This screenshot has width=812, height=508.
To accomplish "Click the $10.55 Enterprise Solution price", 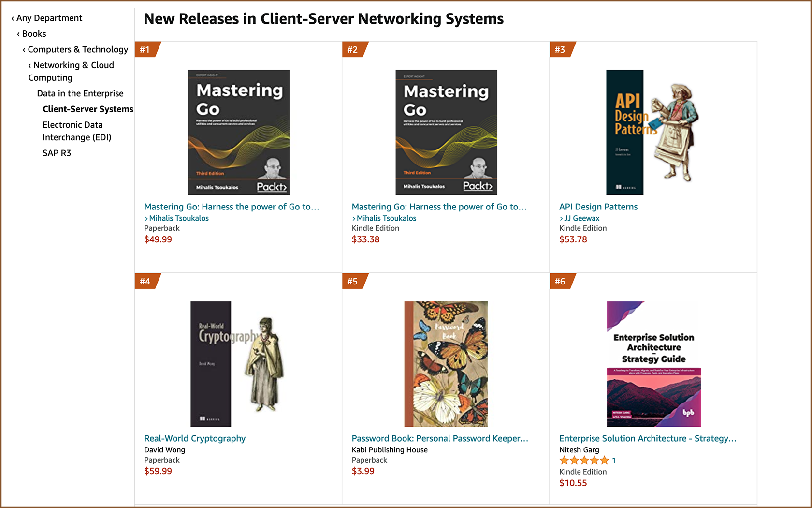I will coord(573,483).
